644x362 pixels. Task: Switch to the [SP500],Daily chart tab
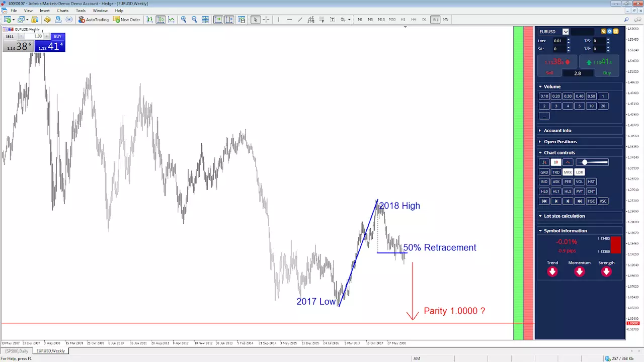click(x=17, y=351)
